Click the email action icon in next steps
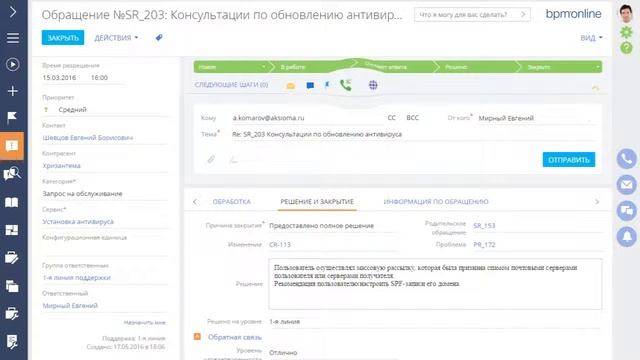This screenshot has height=360, width=640. click(291, 86)
